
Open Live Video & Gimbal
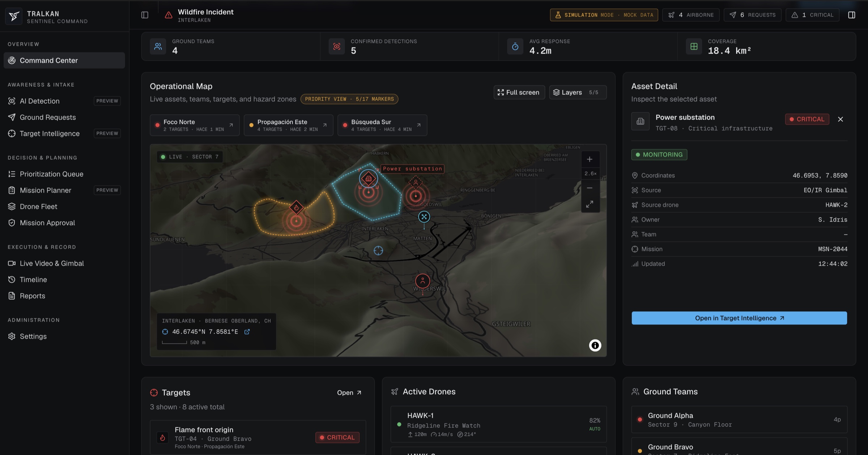click(x=64, y=263)
